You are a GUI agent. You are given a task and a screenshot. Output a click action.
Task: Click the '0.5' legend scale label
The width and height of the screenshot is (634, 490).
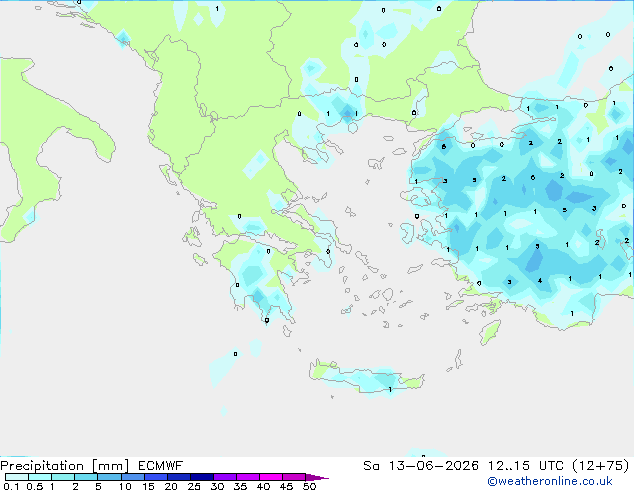click(35, 486)
